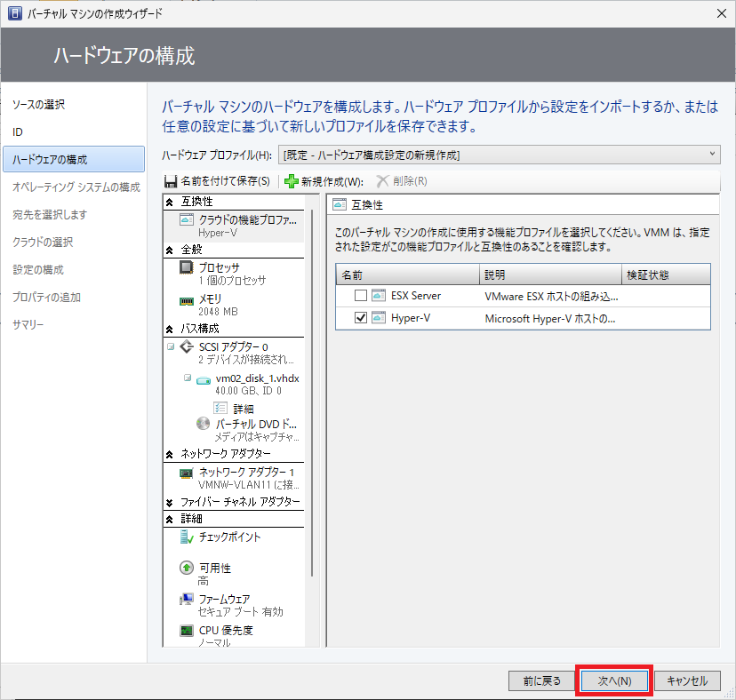Collapse the ネットワーク アダプター section
Screen dimensions: 736x700
pos(170,454)
